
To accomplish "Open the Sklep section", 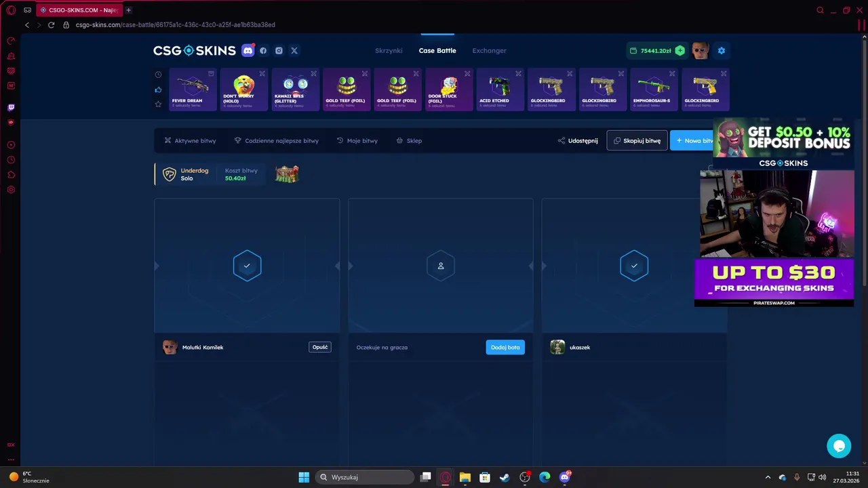I will (409, 140).
